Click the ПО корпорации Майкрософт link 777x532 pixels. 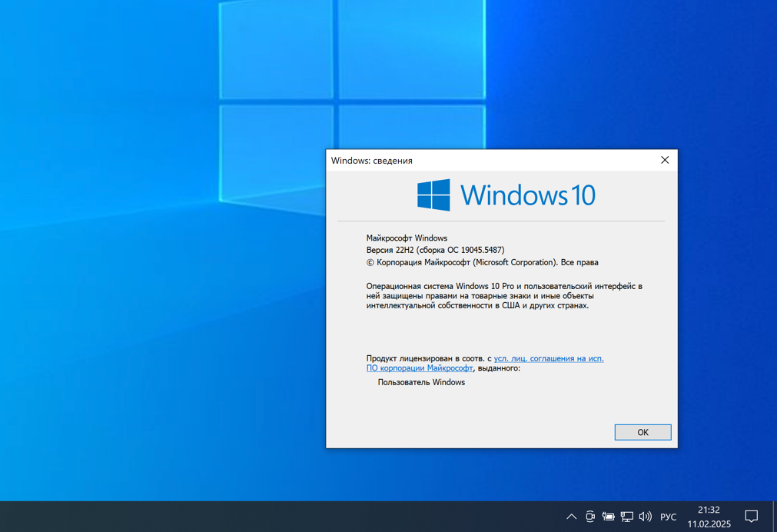(x=420, y=368)
